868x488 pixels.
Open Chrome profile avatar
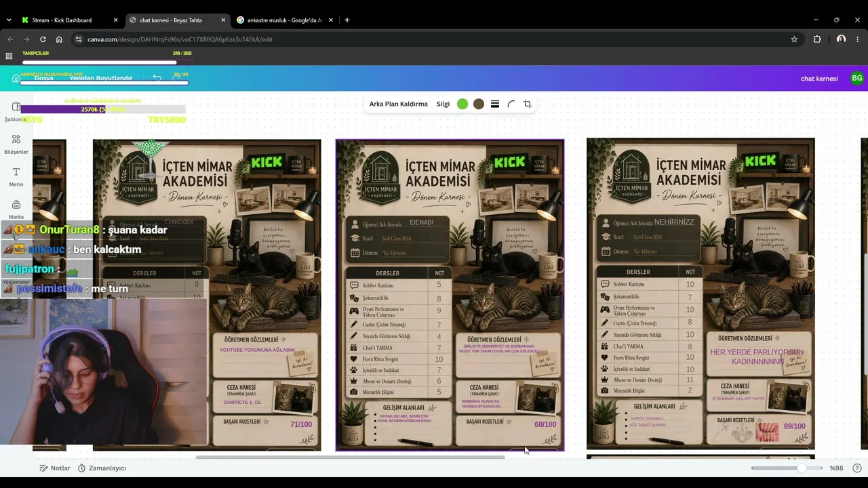click(842, 39)
